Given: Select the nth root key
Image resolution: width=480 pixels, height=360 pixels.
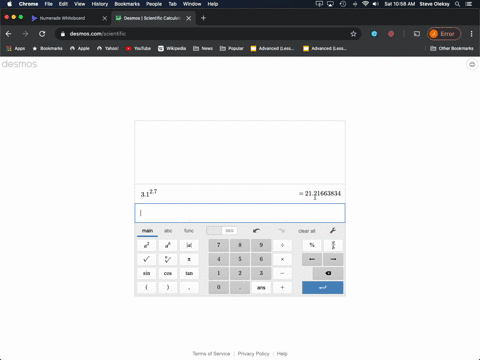Looking at the screenshot, I should (x=168, y=259).
